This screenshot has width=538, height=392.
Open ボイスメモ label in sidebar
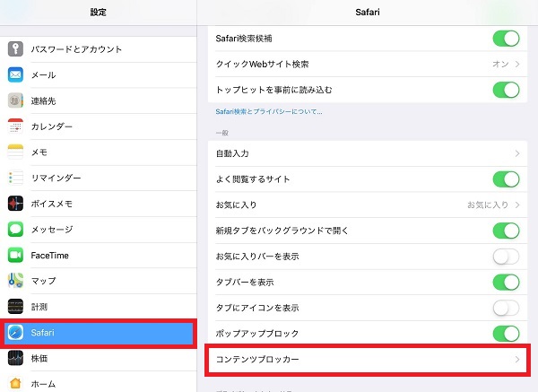(x=51, y=204)
